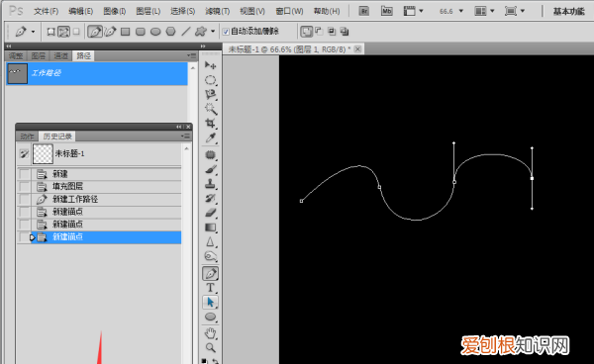
Task: Select the Pen tool in toolbox
Action: tap(210, 273)
